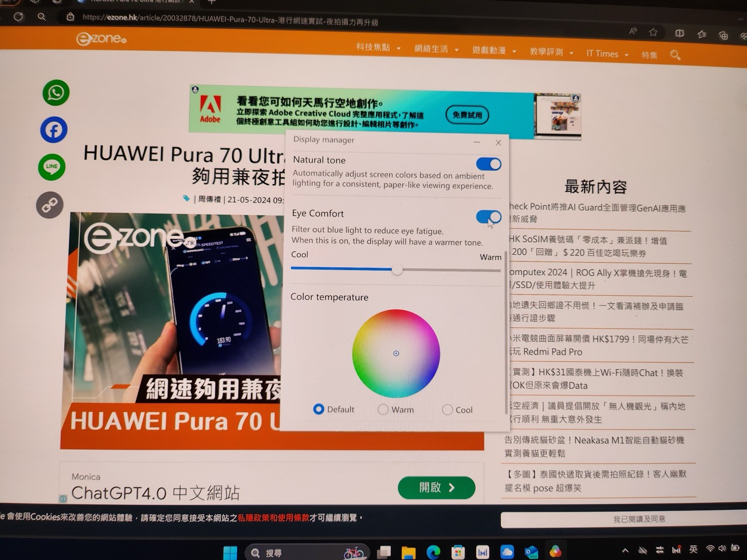Click the 免費試用 button in Adobe ad
This screenshot has width=747, height=560.
point(466,114)
